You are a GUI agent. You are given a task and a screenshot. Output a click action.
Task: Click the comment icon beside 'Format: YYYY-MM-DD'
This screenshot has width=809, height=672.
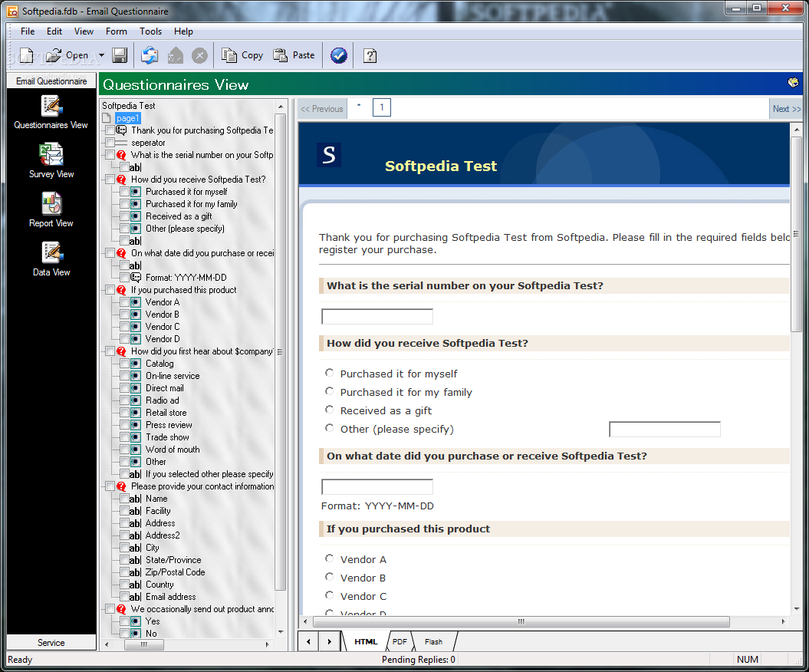point(135,278)
